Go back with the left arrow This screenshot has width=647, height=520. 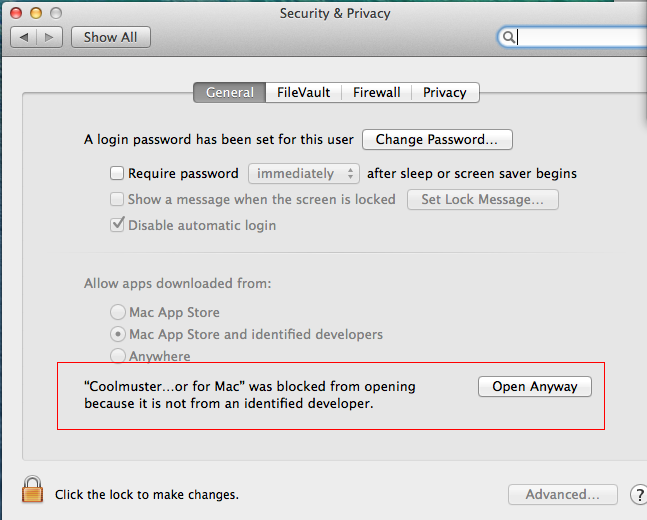24,38
